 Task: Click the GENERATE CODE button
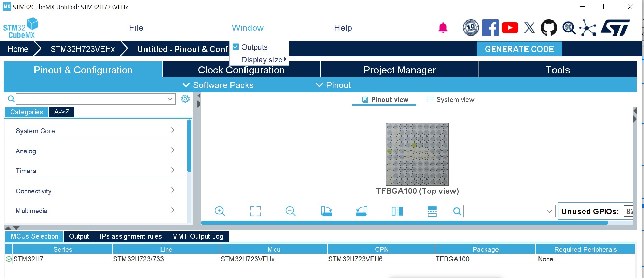point(519,49)
